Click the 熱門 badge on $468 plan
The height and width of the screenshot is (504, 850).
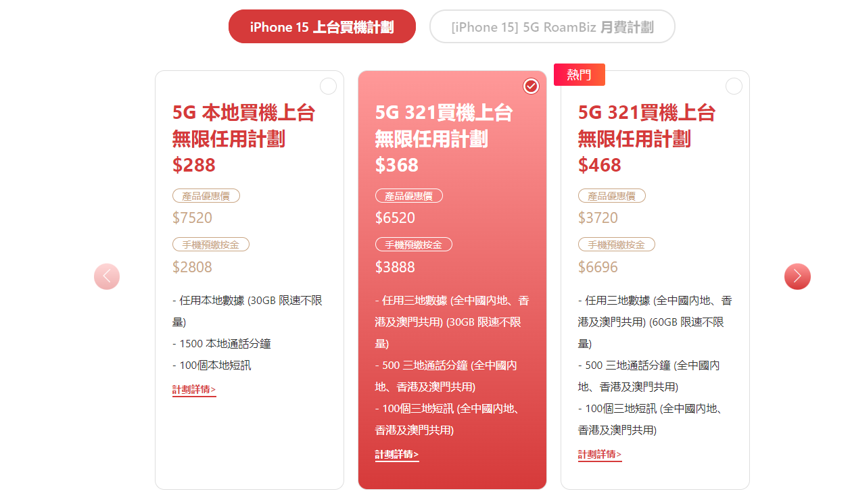(x=580, y=75)
